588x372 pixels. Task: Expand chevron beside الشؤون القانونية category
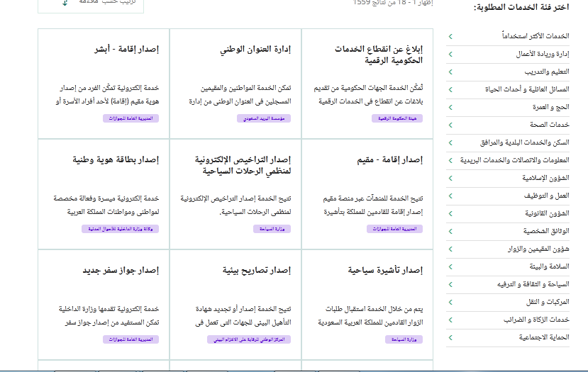[450, 214]
